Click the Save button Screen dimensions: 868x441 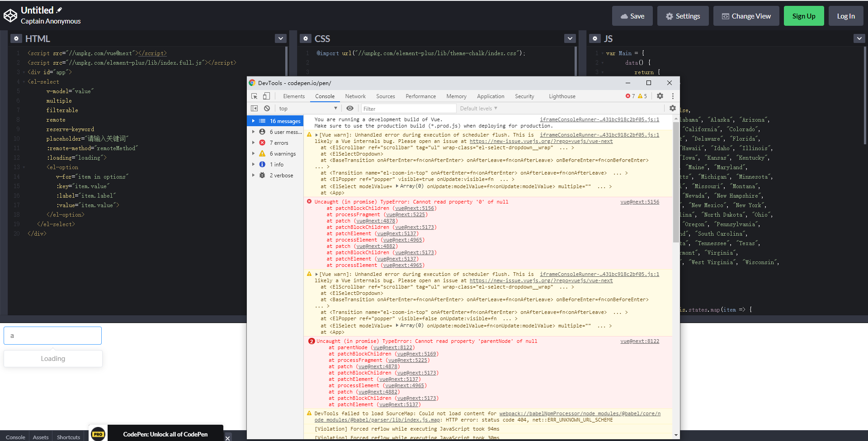click(632, 16)
